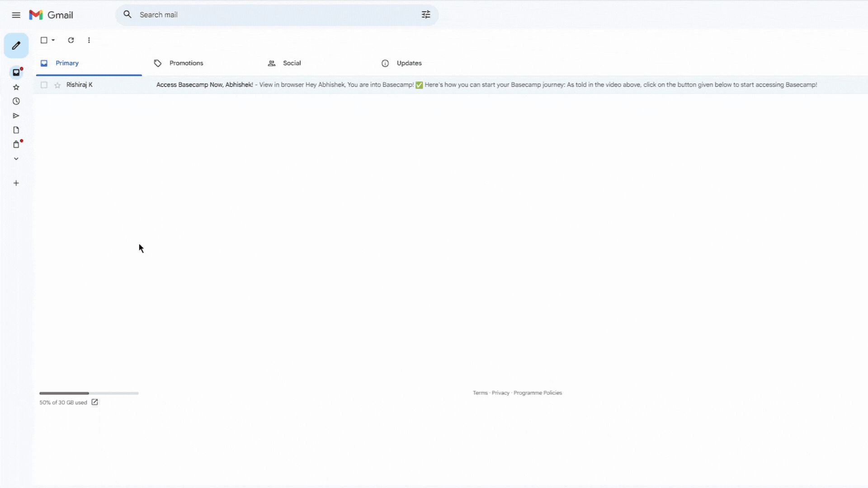
Task: Open the Privacy link in footer
Action: [500, 393]
